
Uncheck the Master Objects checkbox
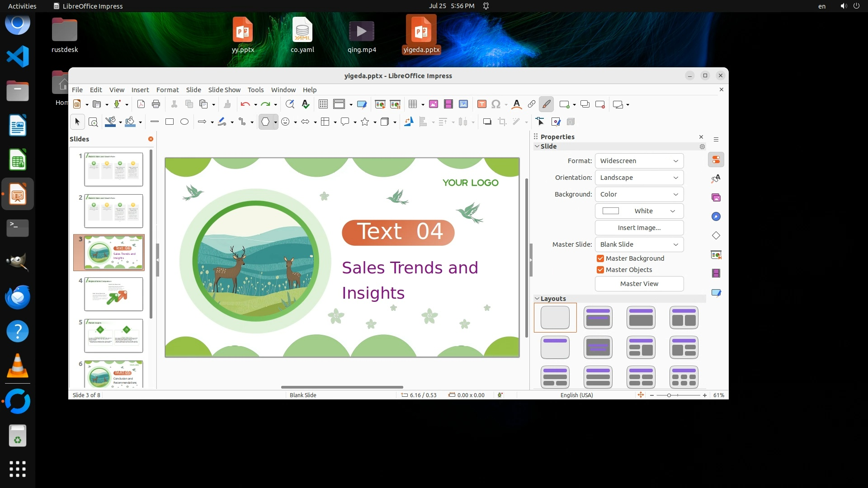coord(600,270)
